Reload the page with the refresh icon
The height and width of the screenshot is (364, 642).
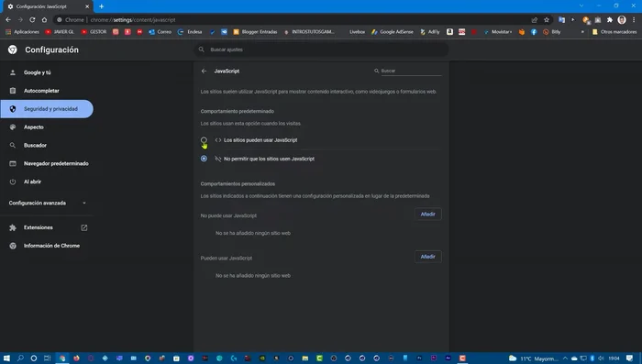(32, 19)
